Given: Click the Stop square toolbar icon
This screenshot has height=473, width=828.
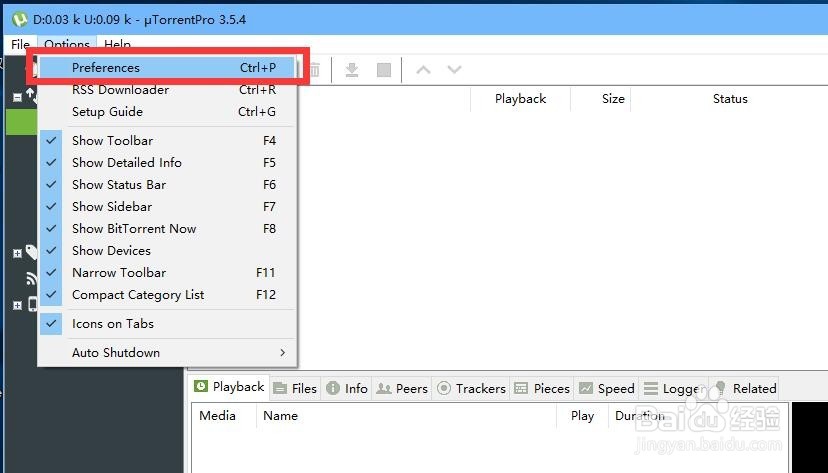Looking at the screenshot, I should click(x=384, y=70).
